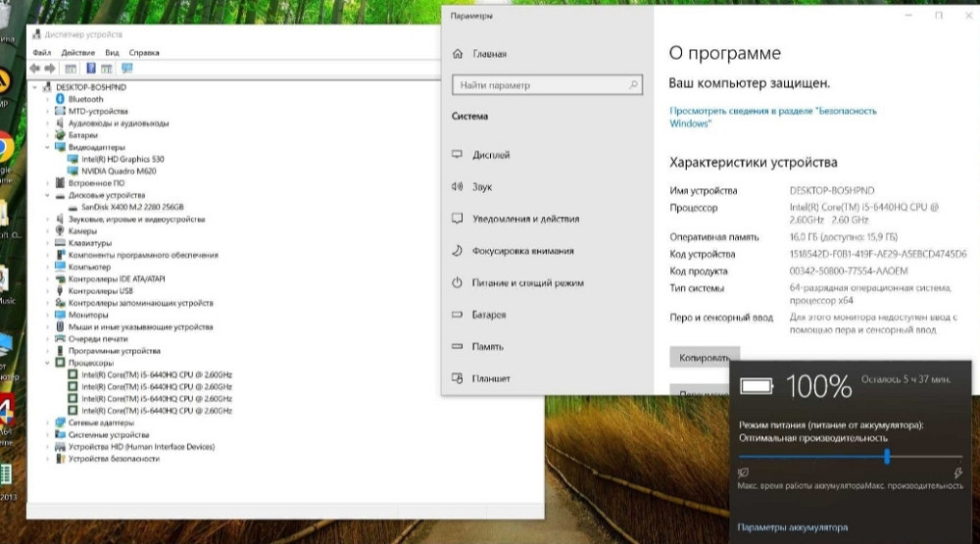Open the Действие menu

(77, 52)
